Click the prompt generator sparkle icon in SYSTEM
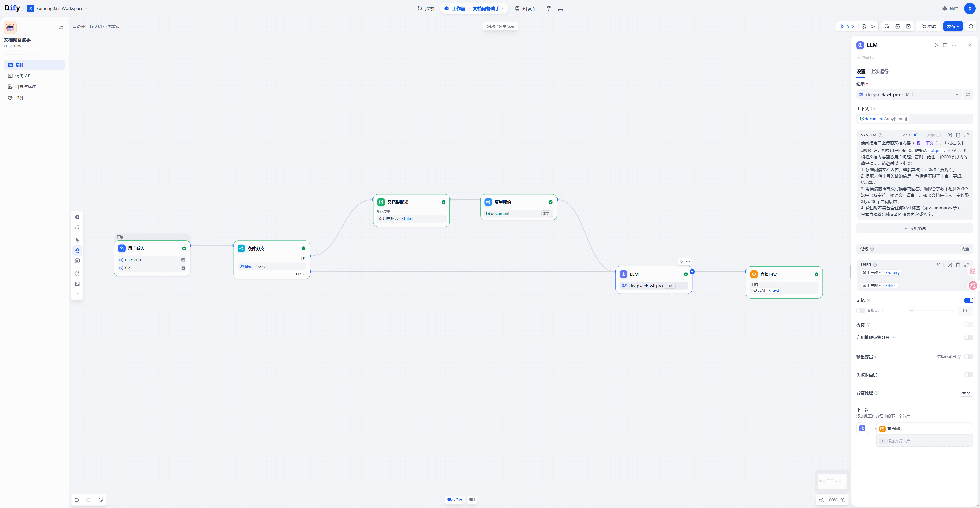This screenshot has width=980, height=508. pyautogui.click(x=915, y=135)
